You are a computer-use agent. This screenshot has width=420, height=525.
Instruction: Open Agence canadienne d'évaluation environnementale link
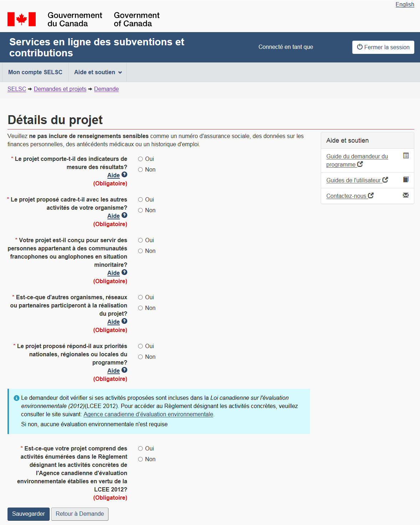click(x=148, y=414)
